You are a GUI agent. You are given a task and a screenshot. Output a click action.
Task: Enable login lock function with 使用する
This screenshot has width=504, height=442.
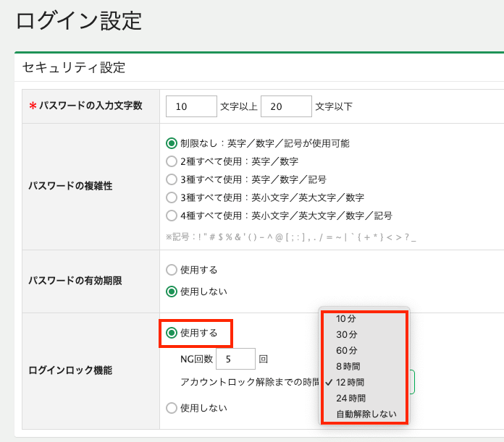(172, 333)
